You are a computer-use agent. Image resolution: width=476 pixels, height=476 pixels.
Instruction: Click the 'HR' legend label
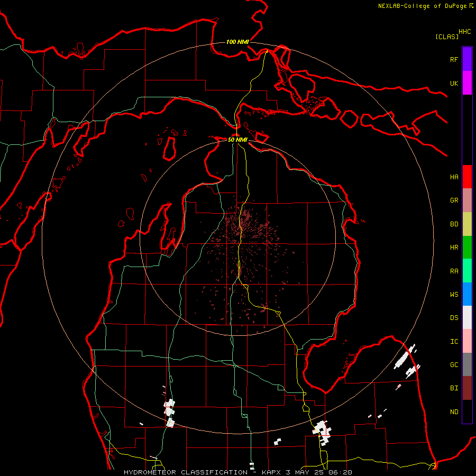tap(454, 248)
